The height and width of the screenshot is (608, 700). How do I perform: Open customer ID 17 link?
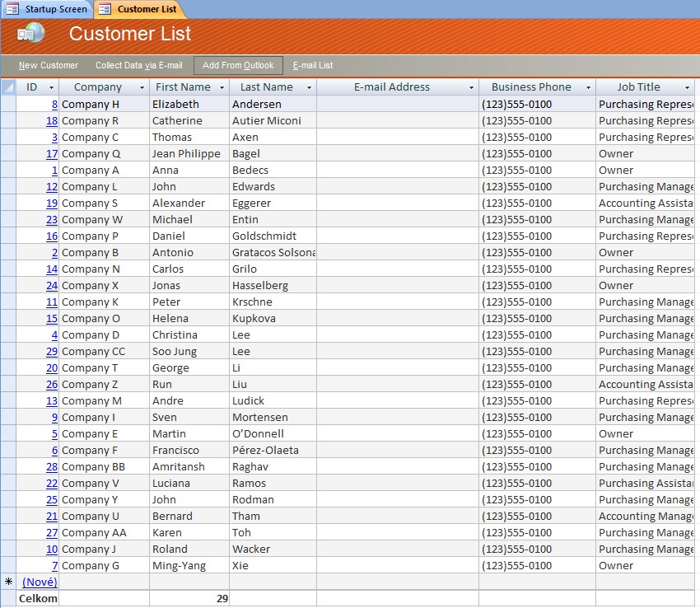(x=52, y=154)
